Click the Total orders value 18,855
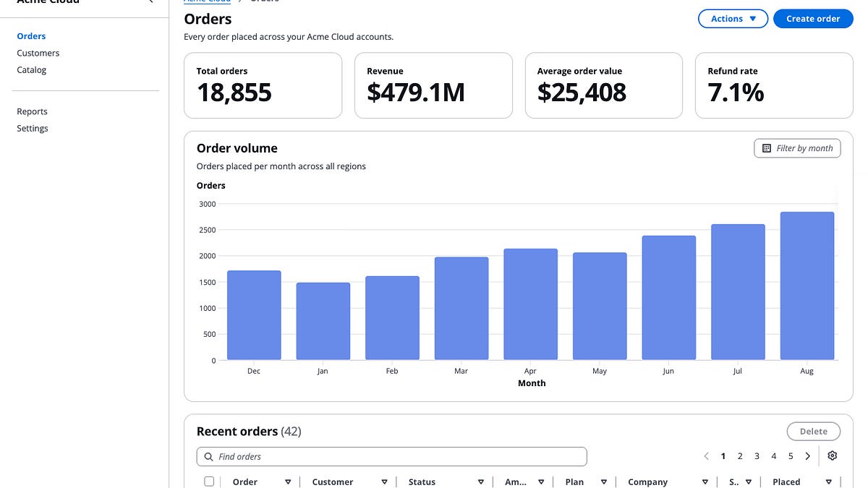Screen dimensions: 868x488 tap(234, 93)
